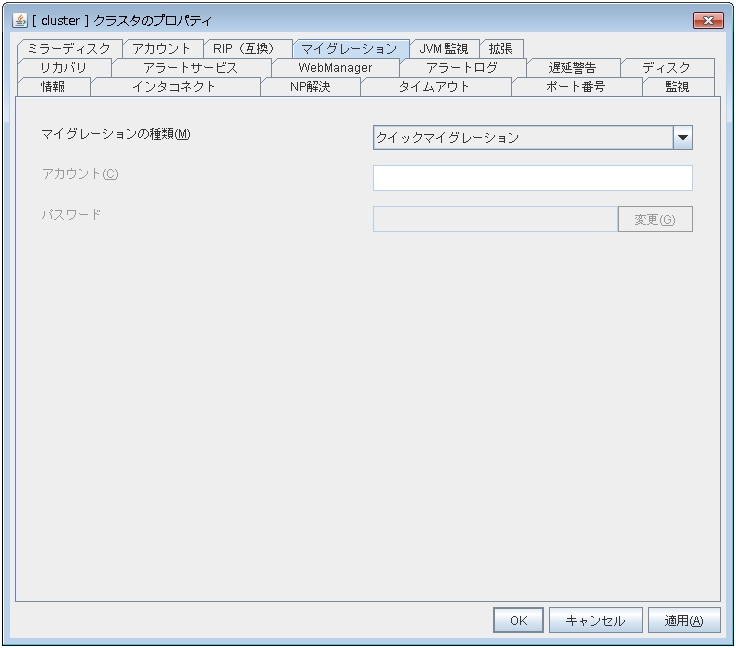Select the クイックマイグレーション combo box
The height and width of the screenshot is (648, 736).
click(x=522, y=138)
